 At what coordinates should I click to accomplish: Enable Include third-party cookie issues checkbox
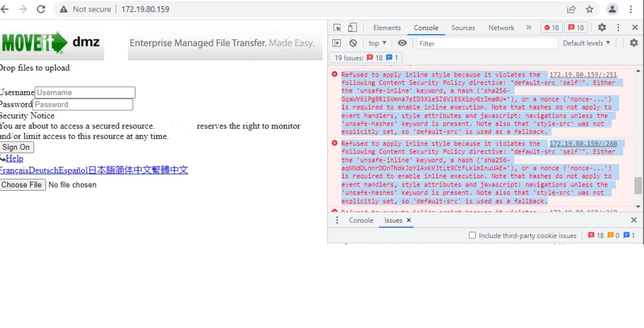pos(472,235)
